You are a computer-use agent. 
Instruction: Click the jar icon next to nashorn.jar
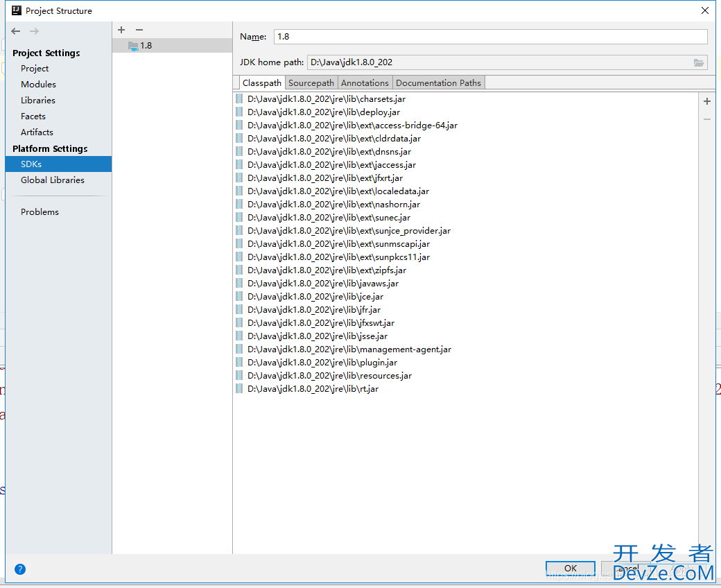(239, 205)
